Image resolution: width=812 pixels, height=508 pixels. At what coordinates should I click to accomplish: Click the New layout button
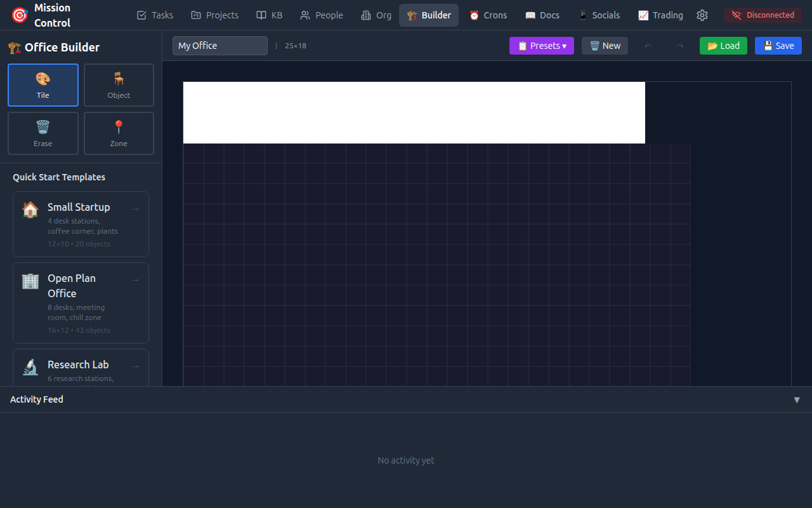coord(605,46)
